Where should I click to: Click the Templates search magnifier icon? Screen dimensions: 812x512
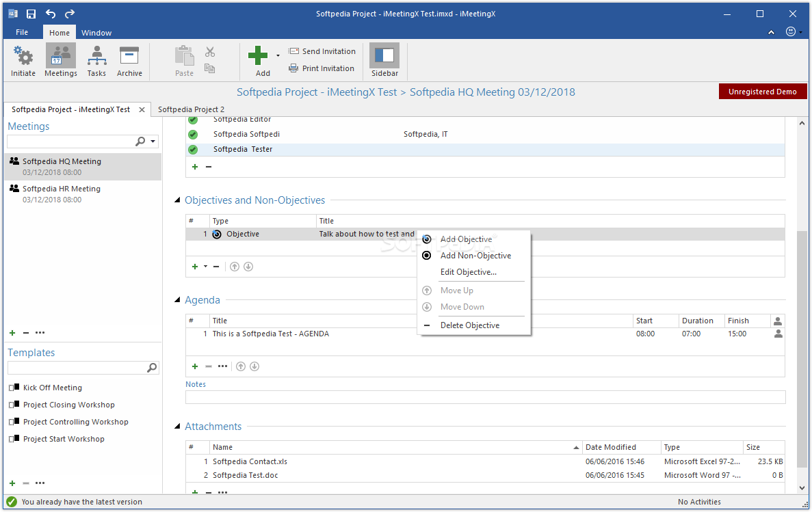point(152,368)
